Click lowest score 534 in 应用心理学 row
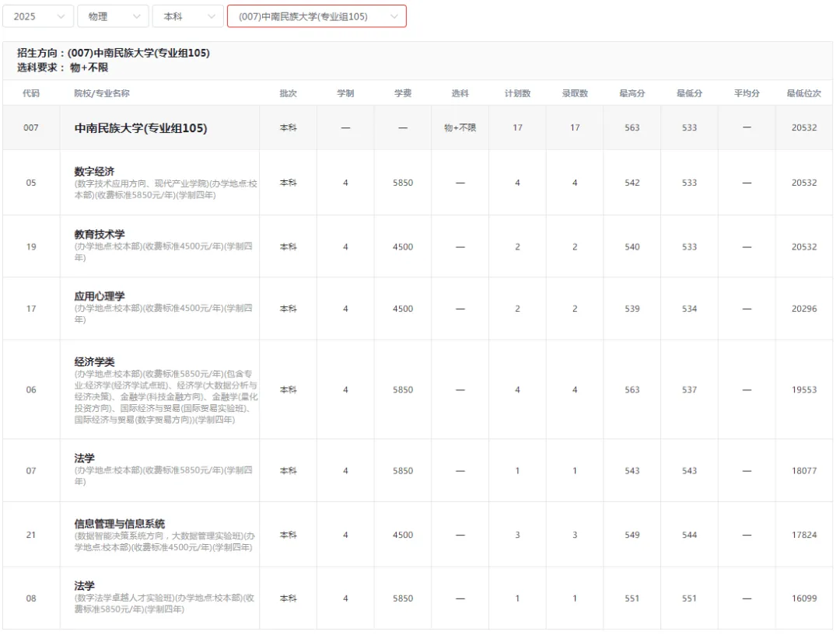Image resolution: width=840 pixels, height=635 pixels. tap(689, 309)
